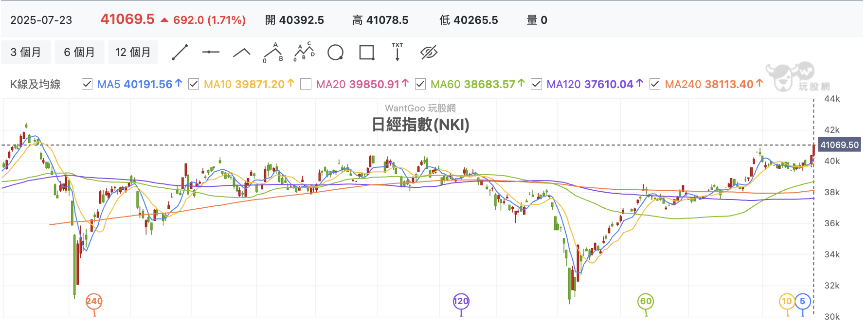The image size is (868, 326).
Task: Click the purple 120 marker on chart
Action: [461, 301]
